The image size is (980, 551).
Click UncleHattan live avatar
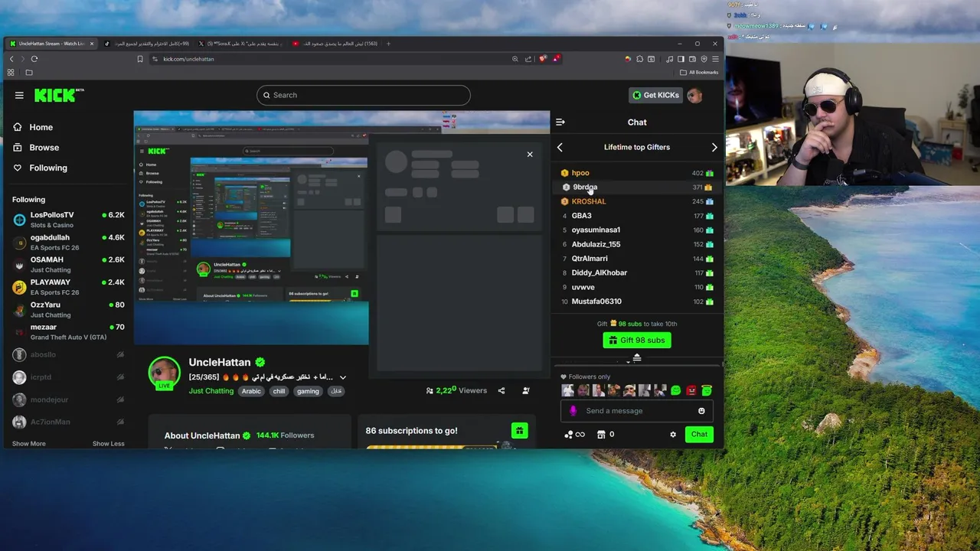point(164,373)
